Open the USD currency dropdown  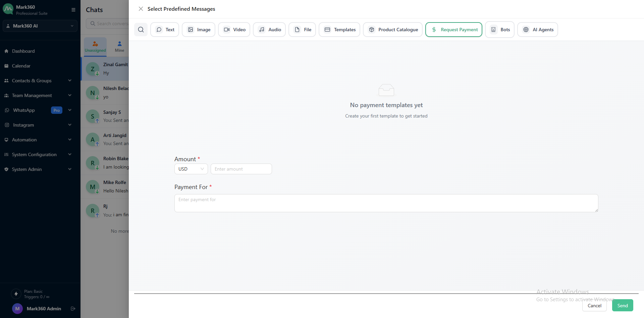(x=191, y=169)
